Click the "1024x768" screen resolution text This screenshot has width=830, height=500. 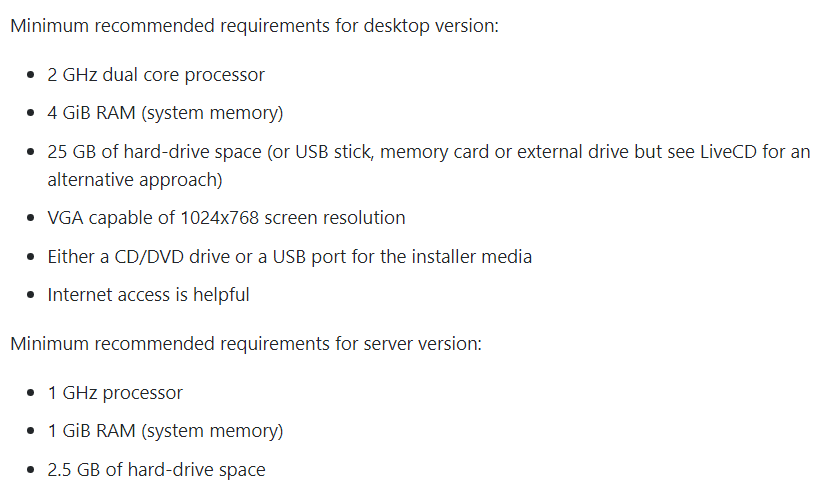tap(218, 218)
